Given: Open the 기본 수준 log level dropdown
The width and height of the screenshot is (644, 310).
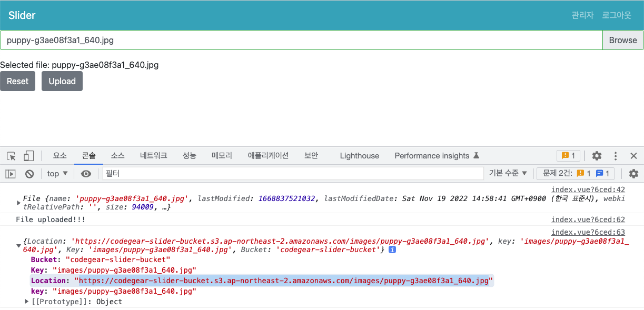Looking at the screenshot, I should [x=508, y=173].
